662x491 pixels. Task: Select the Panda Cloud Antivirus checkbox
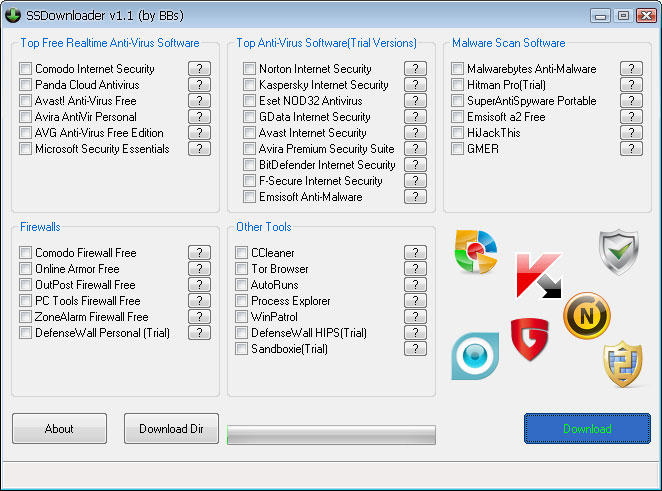(x=25, y=84)
